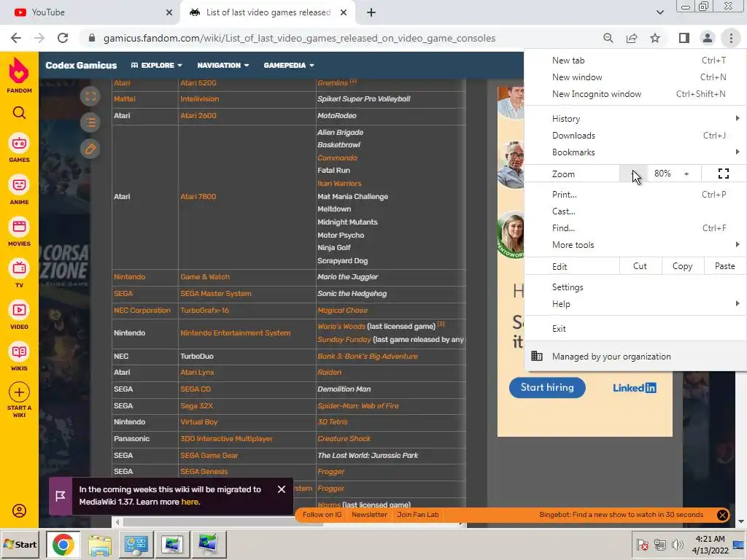Open the Windows Start button
Screen dimensions: 747x560
(20, 544)
